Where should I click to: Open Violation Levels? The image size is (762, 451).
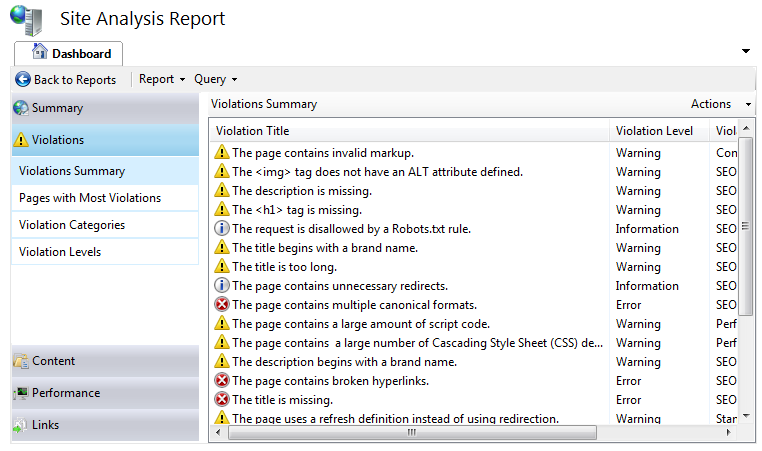(x=105, y=252)
